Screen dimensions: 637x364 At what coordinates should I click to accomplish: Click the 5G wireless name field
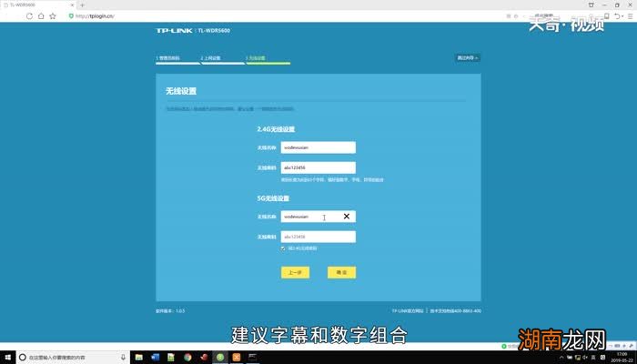(x=318, y=217)
